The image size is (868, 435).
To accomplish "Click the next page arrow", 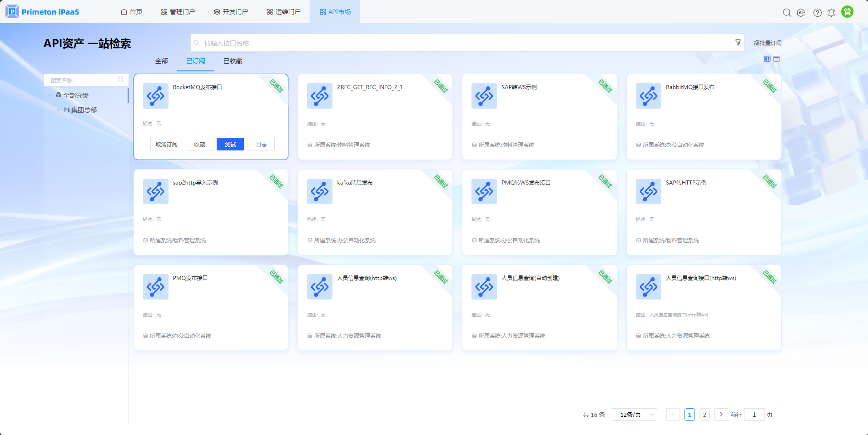I will (x=721, y=415).
